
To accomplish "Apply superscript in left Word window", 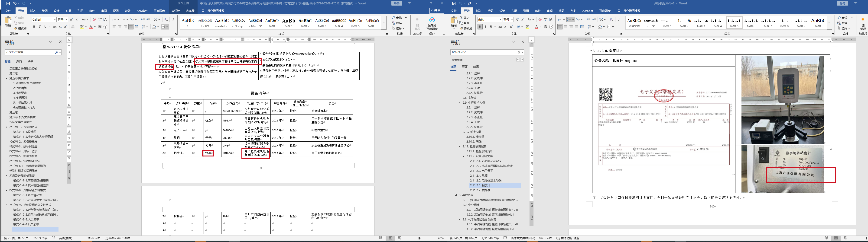I will point(65,27).
